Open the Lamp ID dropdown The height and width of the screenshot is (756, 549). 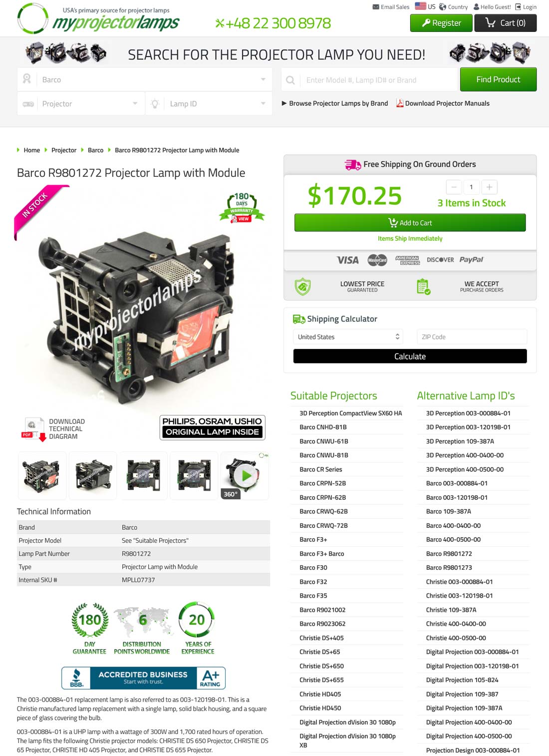click(x=209, y=103)
